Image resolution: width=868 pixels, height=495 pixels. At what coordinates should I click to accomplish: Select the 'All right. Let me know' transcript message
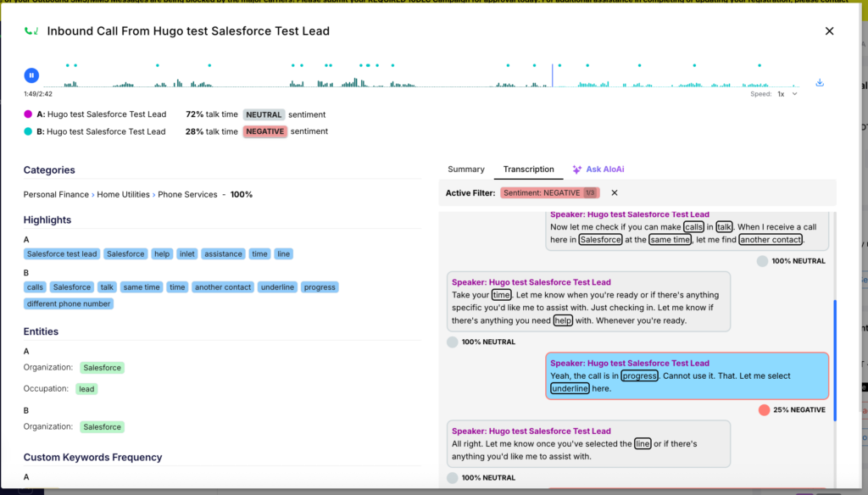(588, 444)
